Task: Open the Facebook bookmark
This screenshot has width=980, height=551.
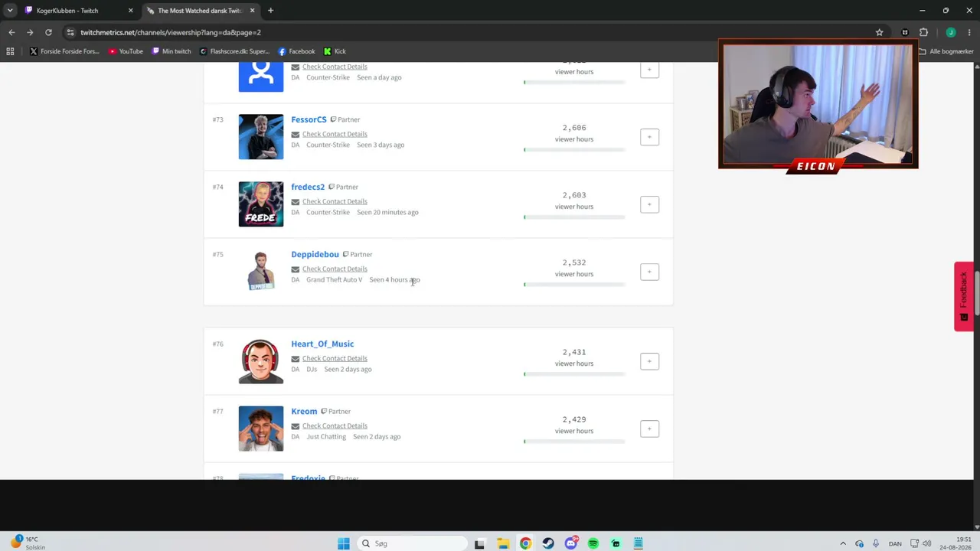Action: (296, 51)
